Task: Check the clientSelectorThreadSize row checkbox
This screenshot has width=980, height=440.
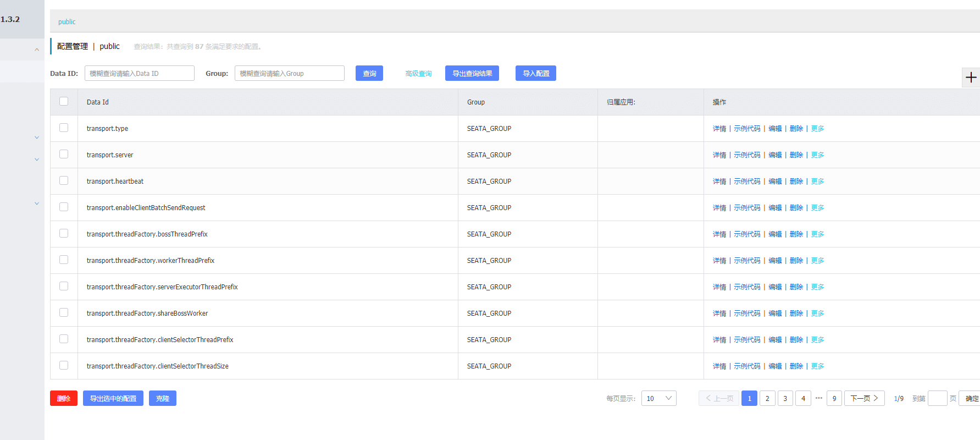Action: (x=64, y=365)
